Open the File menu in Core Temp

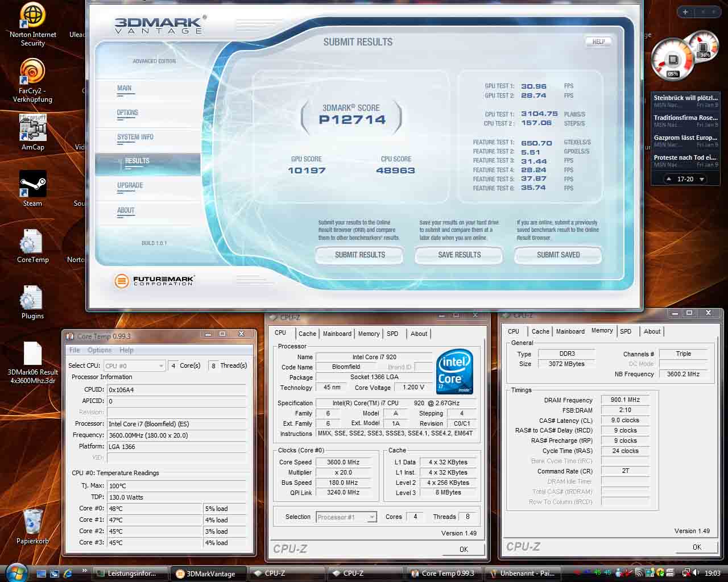click(x=75, y=350)
